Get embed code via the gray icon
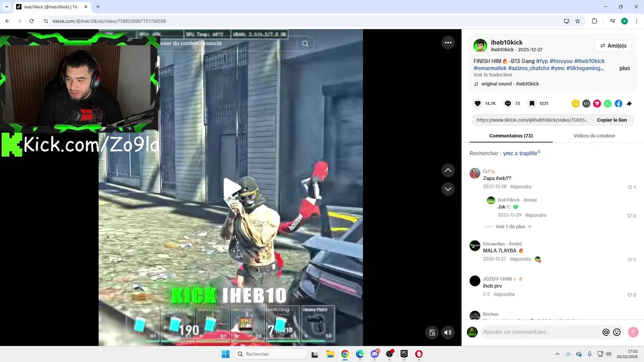 (586, 104)
